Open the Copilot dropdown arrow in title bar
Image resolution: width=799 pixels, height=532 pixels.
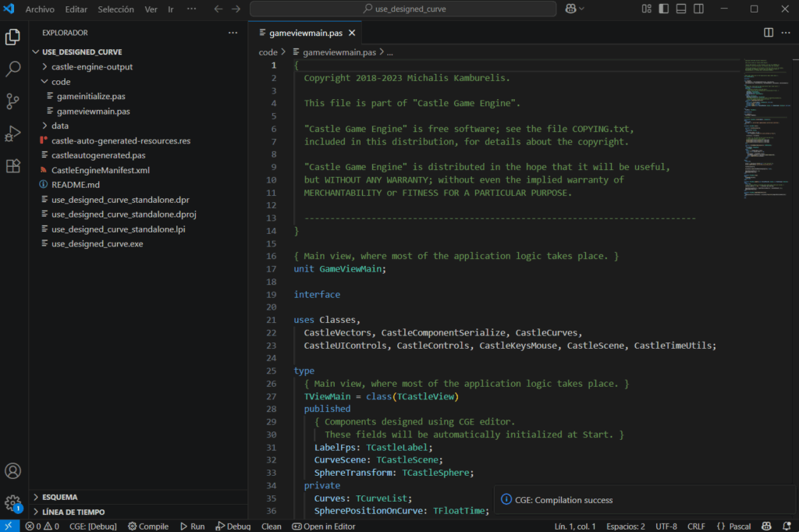pos(581,9)
